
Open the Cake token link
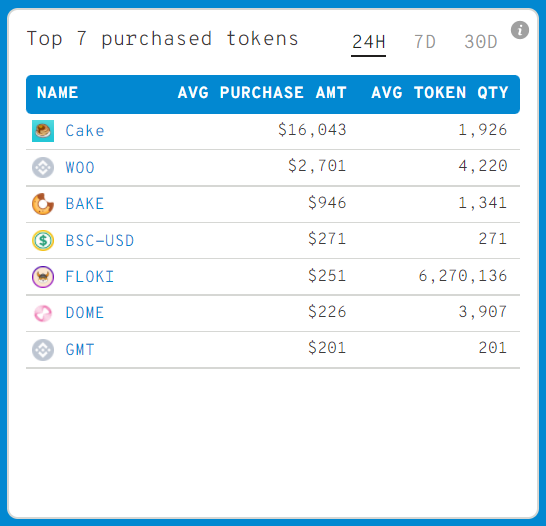[85, 131]
